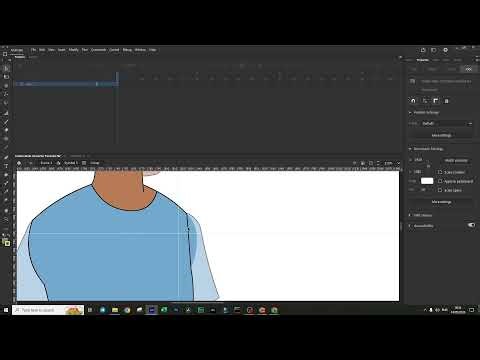Collapse the Publish Settings section
The width and height of the screenshot is (480, 360).
pyautogui.click(x=410, y=113)
